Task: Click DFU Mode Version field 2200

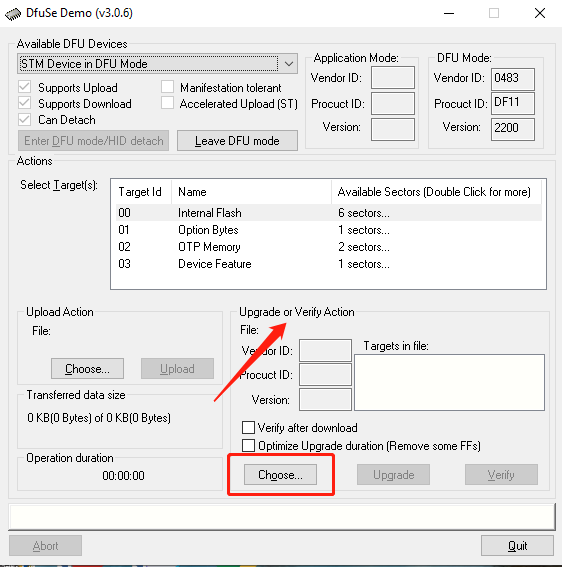Action: pyautogui.click(x=513, y=129)
